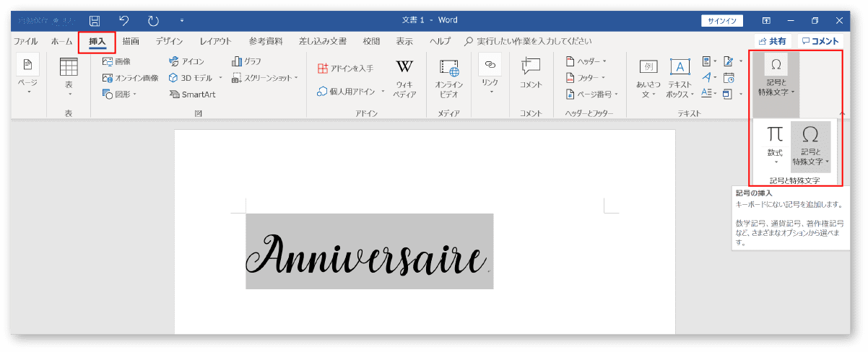
Task: Expand the 3D モデル dropdown arrow
Action: (221, 78)
